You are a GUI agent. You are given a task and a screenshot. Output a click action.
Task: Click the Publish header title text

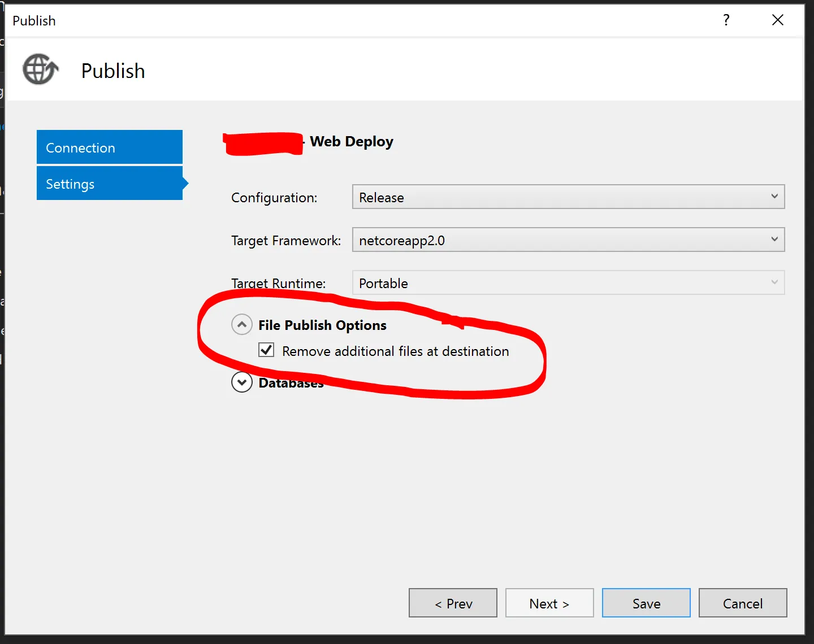[x=113, y=71]
